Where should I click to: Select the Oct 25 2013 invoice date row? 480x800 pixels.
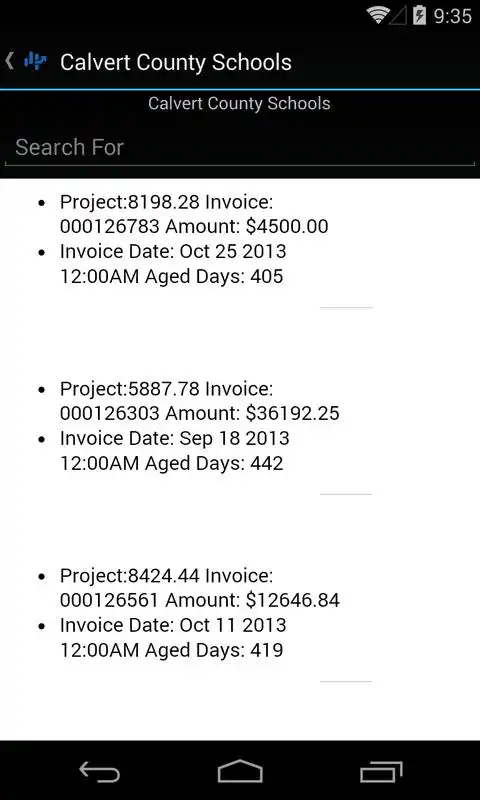173,264
